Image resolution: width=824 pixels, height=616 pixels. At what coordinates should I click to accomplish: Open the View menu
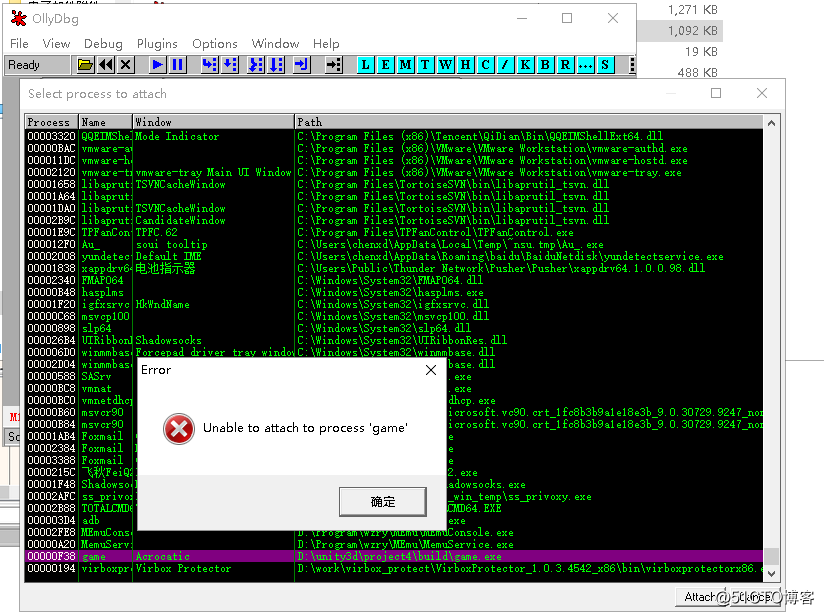(x=56, y=44)
